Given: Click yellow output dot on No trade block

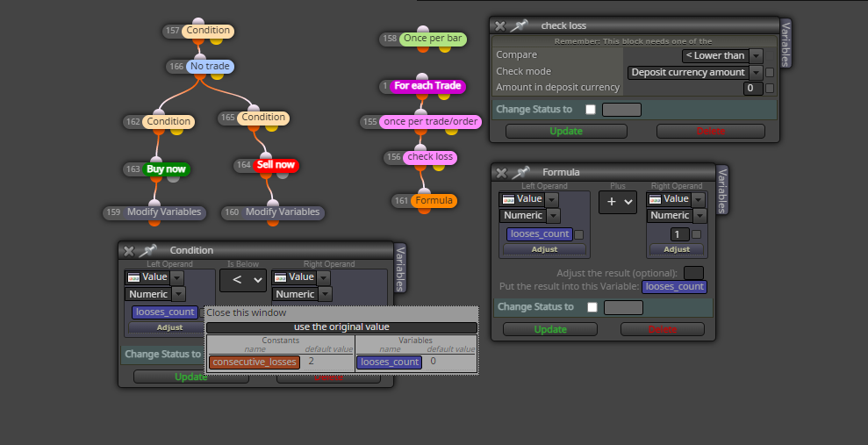Looking at the screenshot, I should pyautogui.click(x=217, y=75).
